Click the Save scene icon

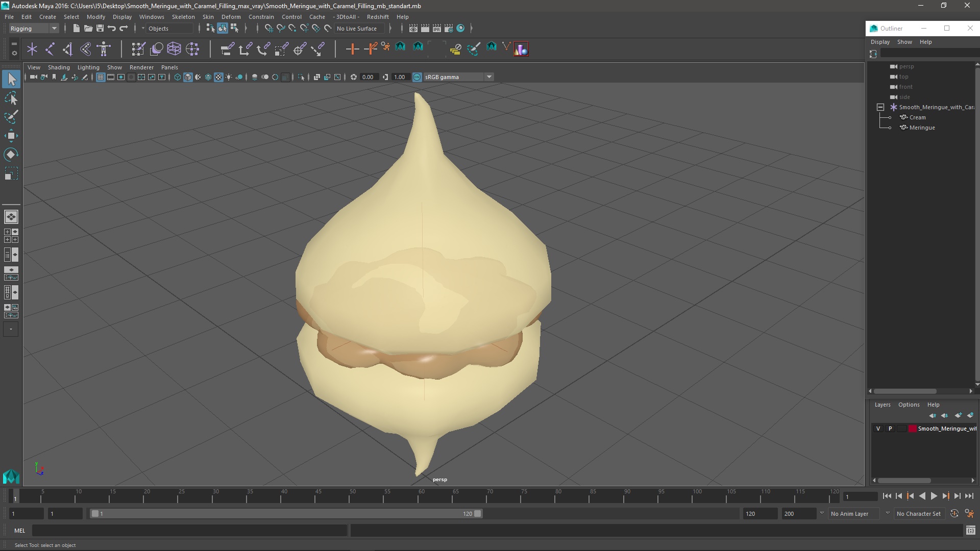[x=100, y=29]
